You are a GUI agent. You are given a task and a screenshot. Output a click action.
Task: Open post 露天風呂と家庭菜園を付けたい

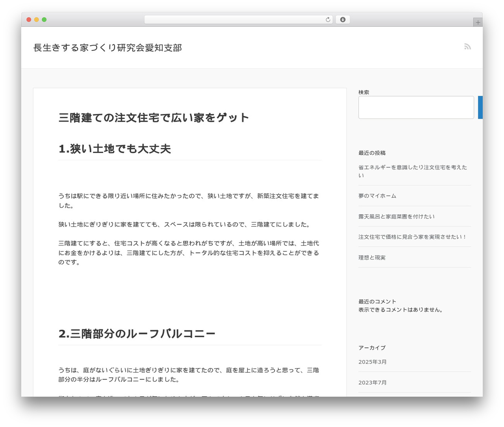[397, 216]
